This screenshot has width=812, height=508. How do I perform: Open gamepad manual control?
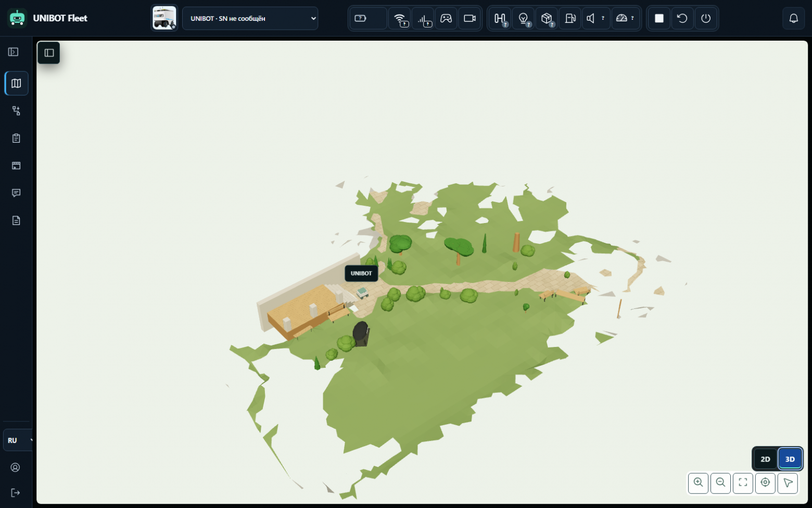(446, 18)
